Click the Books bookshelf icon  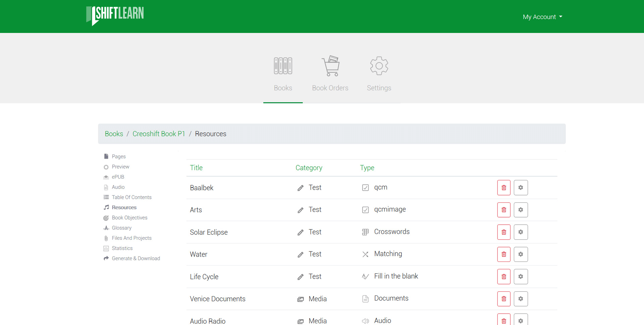pos(283,66)
